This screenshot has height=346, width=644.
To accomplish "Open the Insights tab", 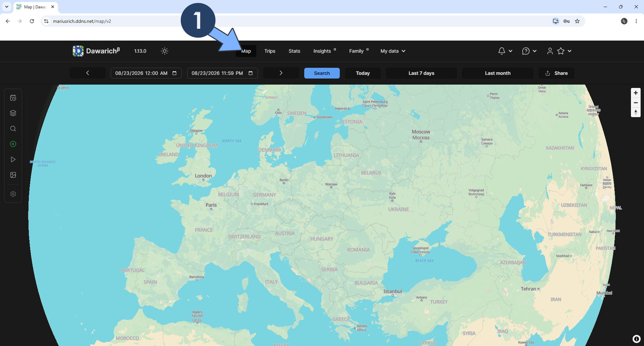I will coord(324,51).
